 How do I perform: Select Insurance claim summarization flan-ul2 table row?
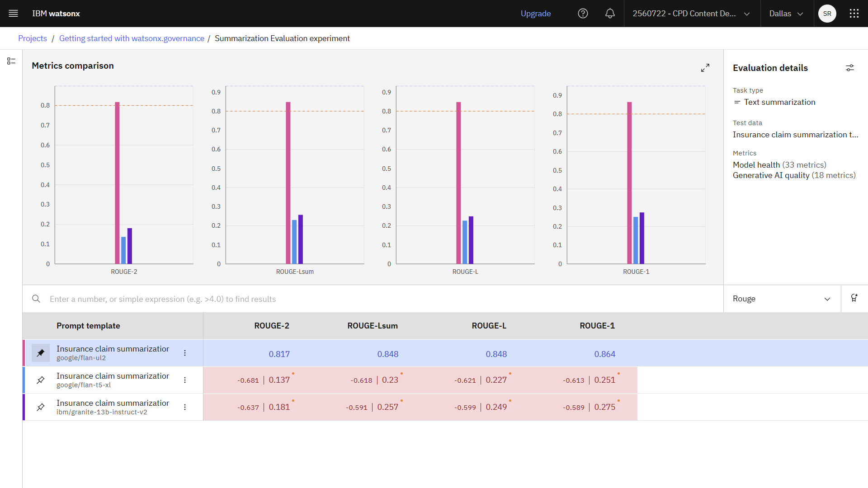point(113,353)
